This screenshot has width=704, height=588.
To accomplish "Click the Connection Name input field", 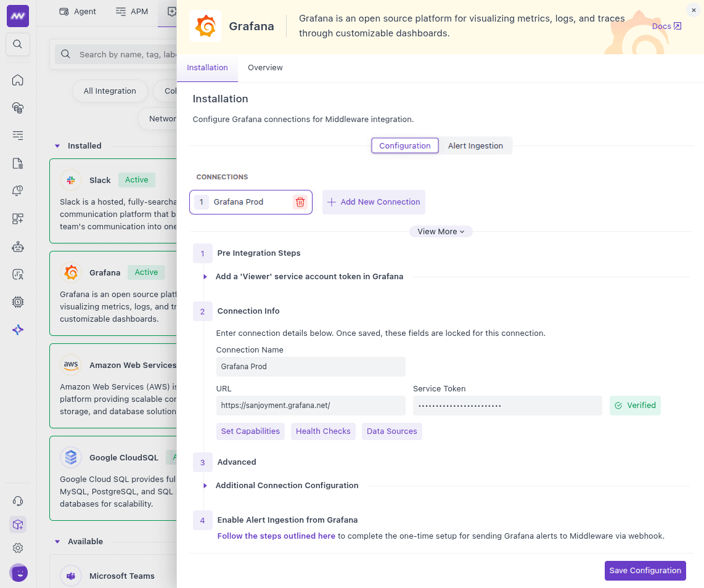I will click(x=311, y=367).
